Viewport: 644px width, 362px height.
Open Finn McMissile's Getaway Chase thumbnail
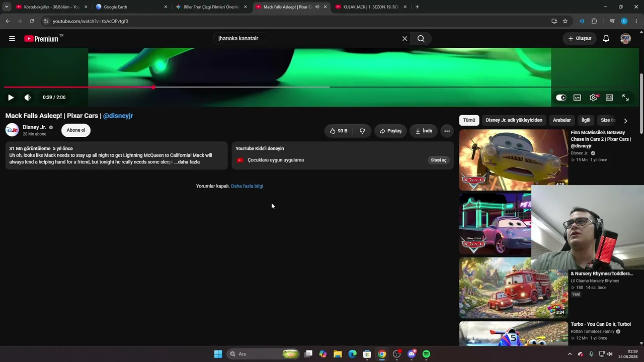point(513,159)
